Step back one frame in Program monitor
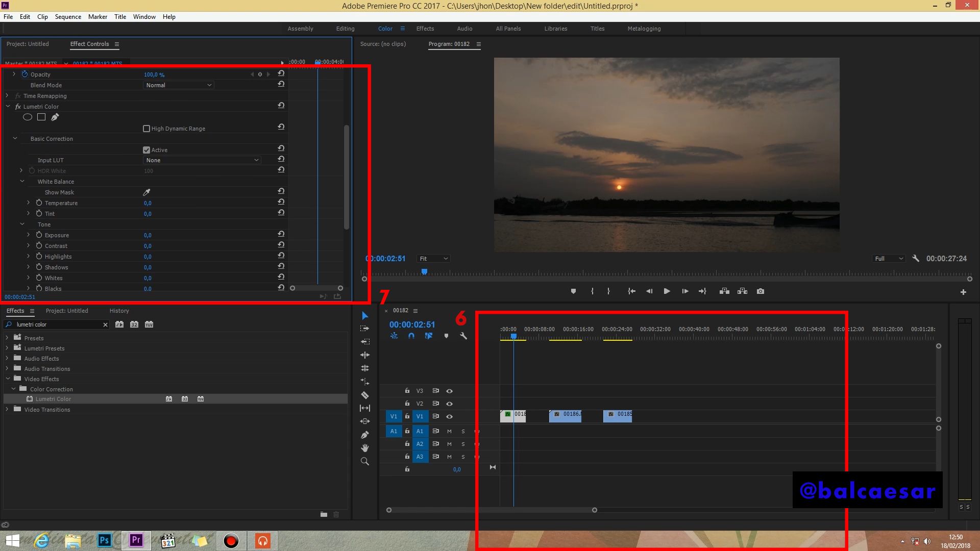The width and height of the screenshot is (980, 551). point(649,291)
